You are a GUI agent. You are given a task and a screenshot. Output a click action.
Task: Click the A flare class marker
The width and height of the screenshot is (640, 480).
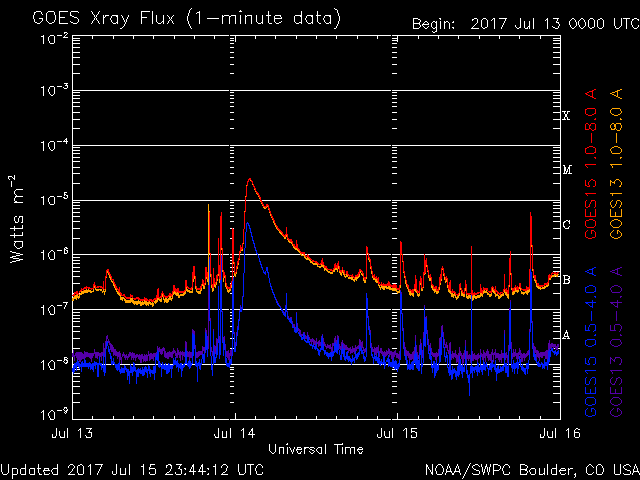pos(567,335)
